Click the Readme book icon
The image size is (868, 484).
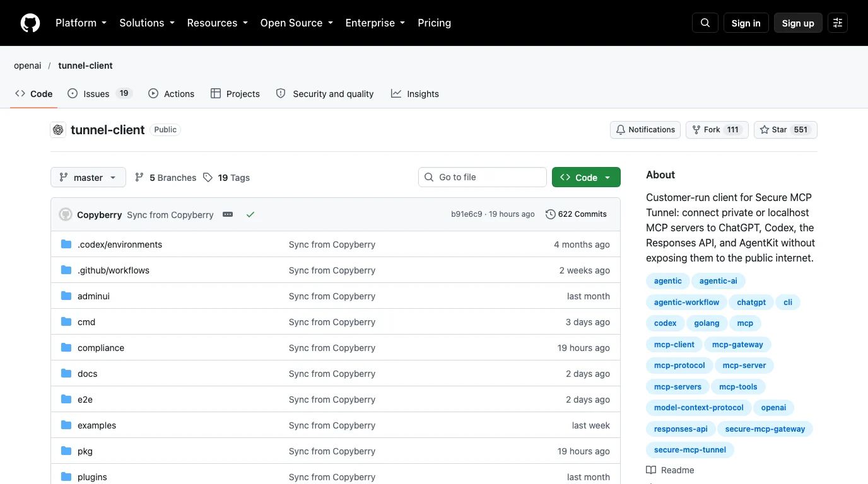coord(651,470)
